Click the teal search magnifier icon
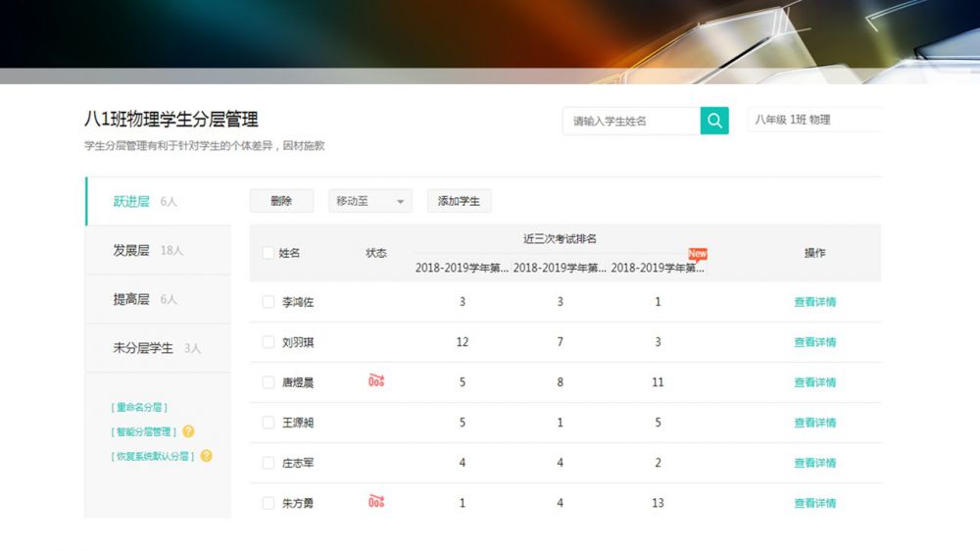This screenshot has height=551, width=980. (x=714, y=121)
